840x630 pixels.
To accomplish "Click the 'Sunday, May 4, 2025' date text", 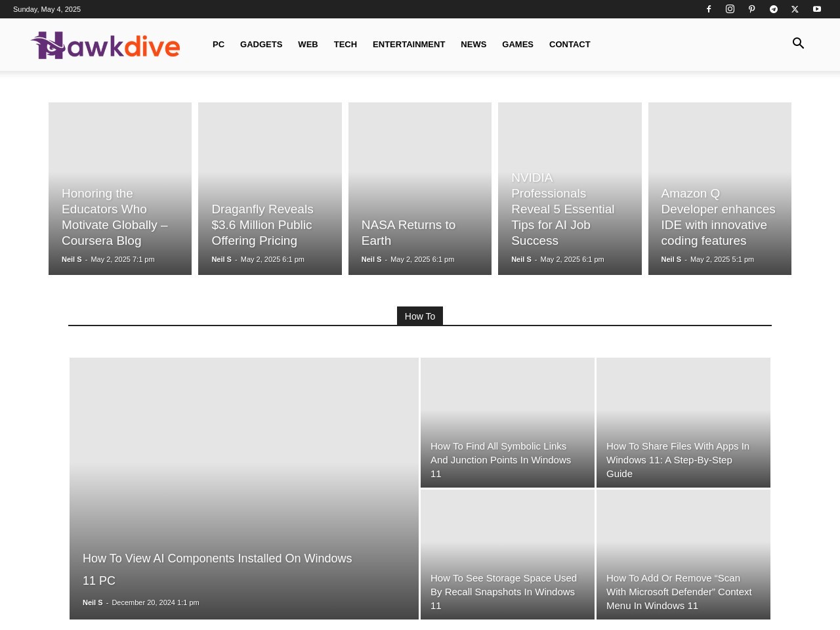I will click(47, 9).
